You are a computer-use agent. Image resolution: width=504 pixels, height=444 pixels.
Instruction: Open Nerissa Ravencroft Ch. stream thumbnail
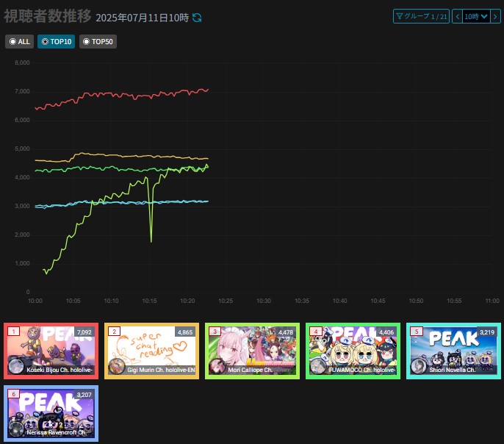click(x=51, y=413)
